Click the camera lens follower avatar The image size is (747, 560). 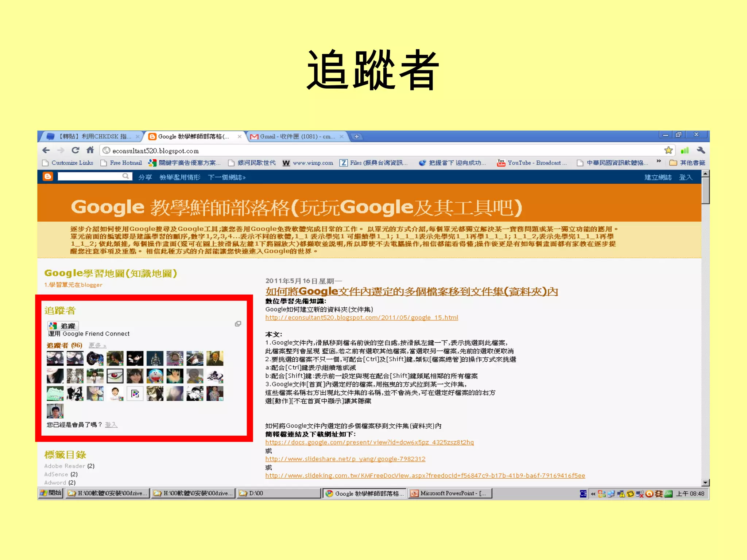click(x=95, y=358)
